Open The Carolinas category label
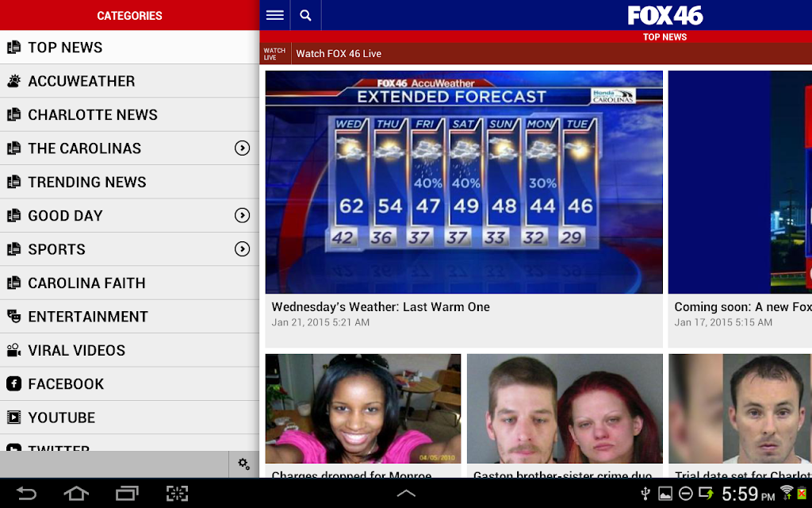This screenshot has width=812, height=508. 84,148
